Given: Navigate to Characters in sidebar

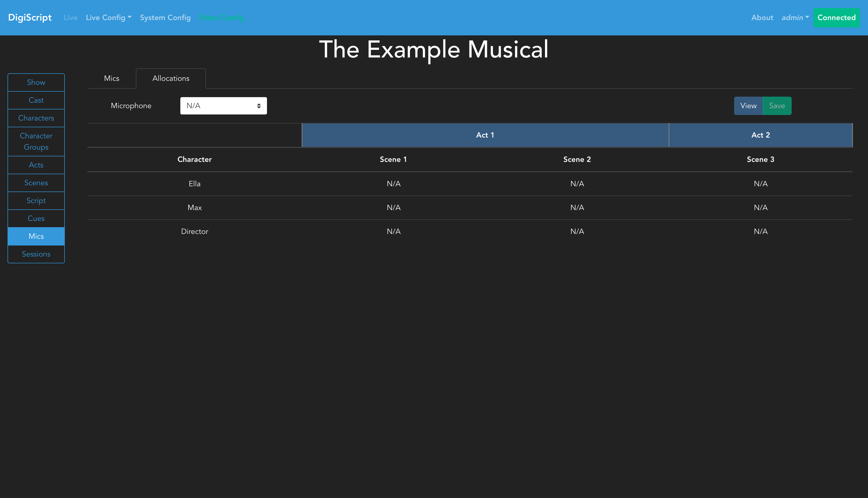Looking at the screenshot, I should click(x=36, y=118).
